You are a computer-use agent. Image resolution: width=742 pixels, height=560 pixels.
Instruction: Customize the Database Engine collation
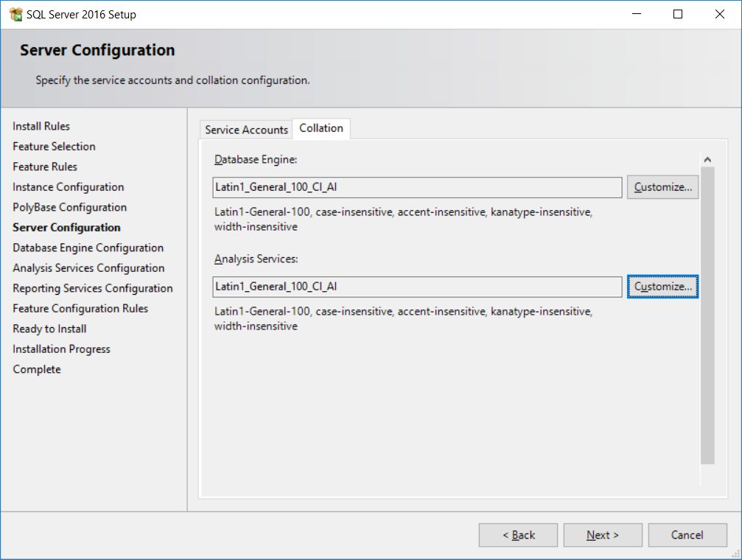pos(662,187)
